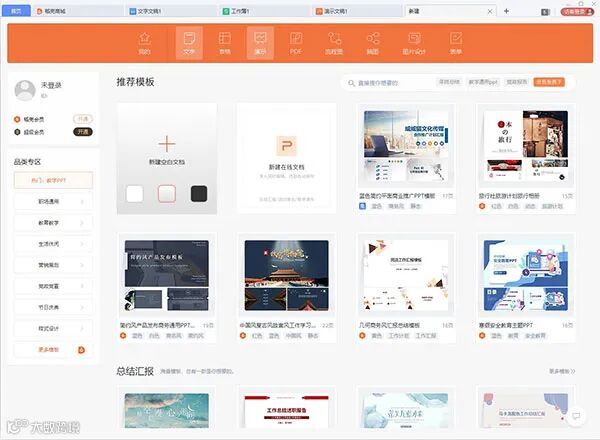Expand the 节日庆典 category
Image resolution: width=600 pixels, height=440 pixels.
click(53, 307)
